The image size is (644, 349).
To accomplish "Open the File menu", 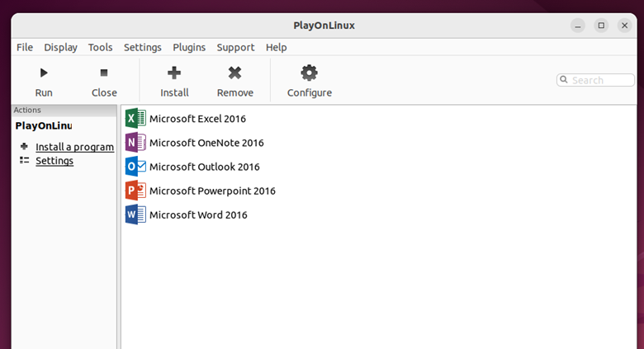I will point(25,47).
